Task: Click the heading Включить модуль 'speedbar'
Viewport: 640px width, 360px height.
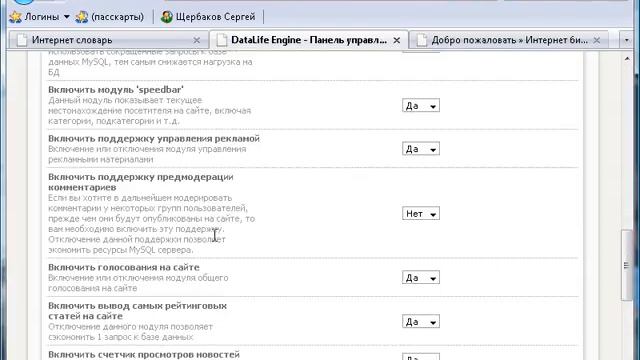Action: point(116,89)
